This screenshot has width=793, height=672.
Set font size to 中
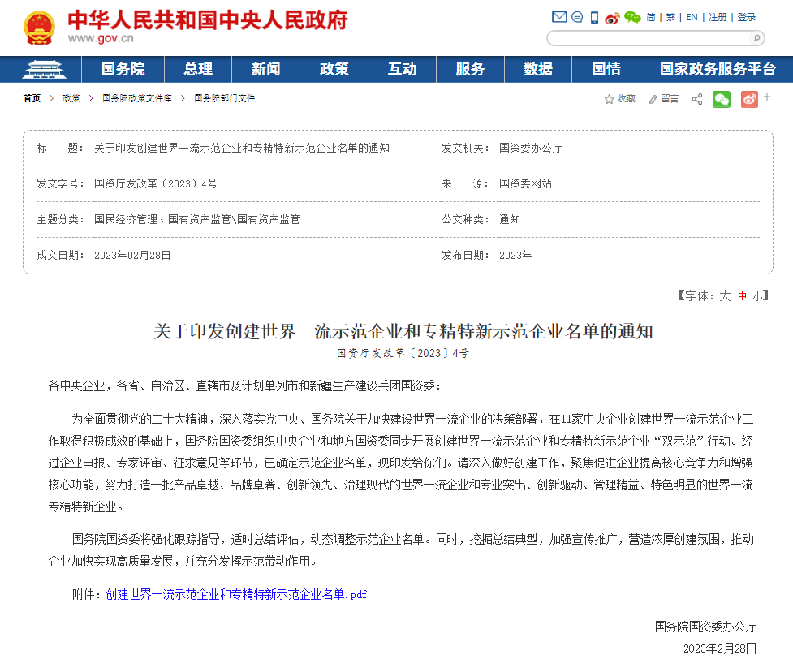coord(743,295)
